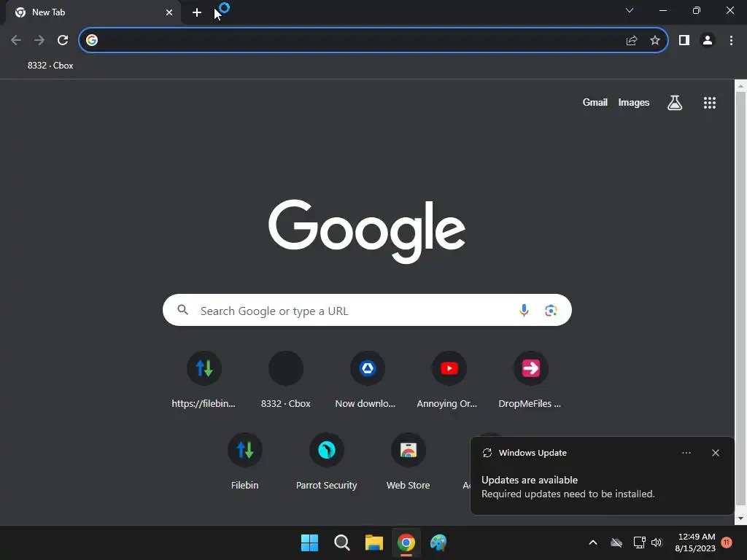Screen dimensions: 747x560
Task: Open File Explorer from taskbar
Action: coord(374,542)
